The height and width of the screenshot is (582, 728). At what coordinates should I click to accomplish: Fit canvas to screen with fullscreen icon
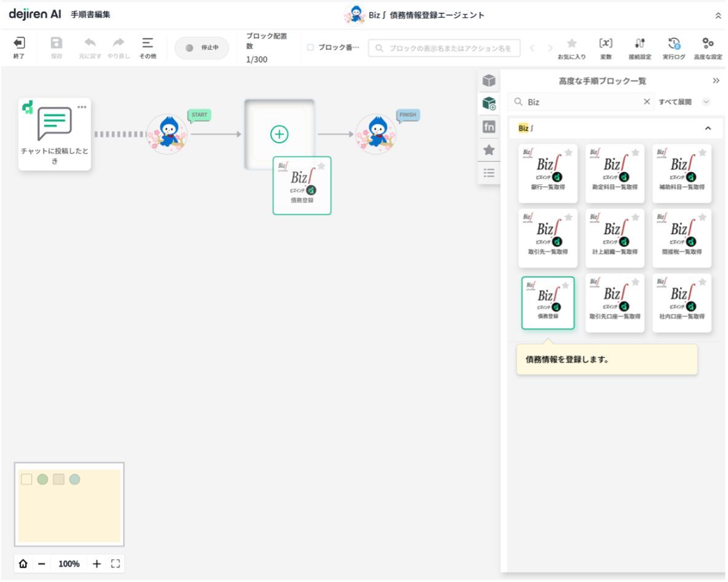point(115,564)
